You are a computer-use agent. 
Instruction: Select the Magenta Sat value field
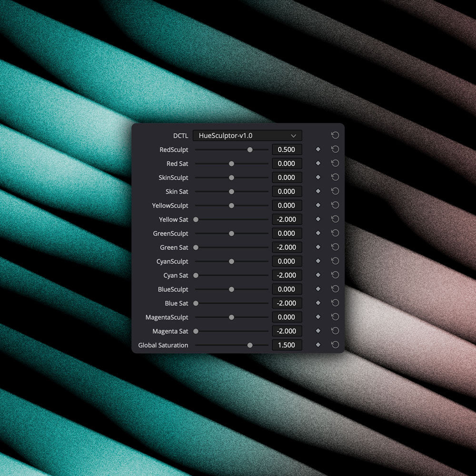pyautogui.click(x=287, y=331)
